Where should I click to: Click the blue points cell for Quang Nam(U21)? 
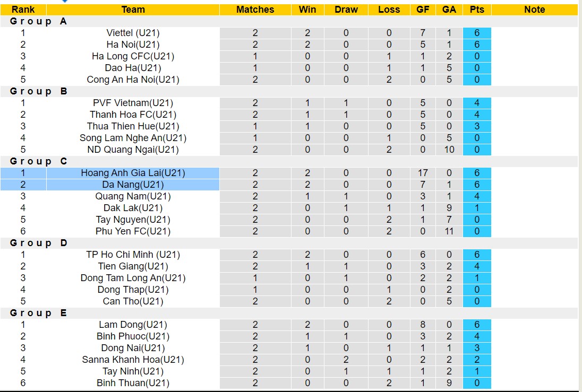476,196
